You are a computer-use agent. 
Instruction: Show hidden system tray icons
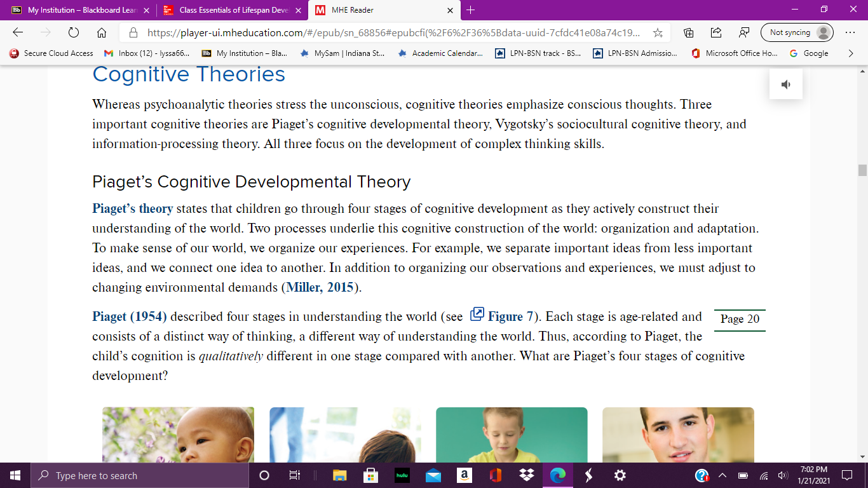coord(722,475)
